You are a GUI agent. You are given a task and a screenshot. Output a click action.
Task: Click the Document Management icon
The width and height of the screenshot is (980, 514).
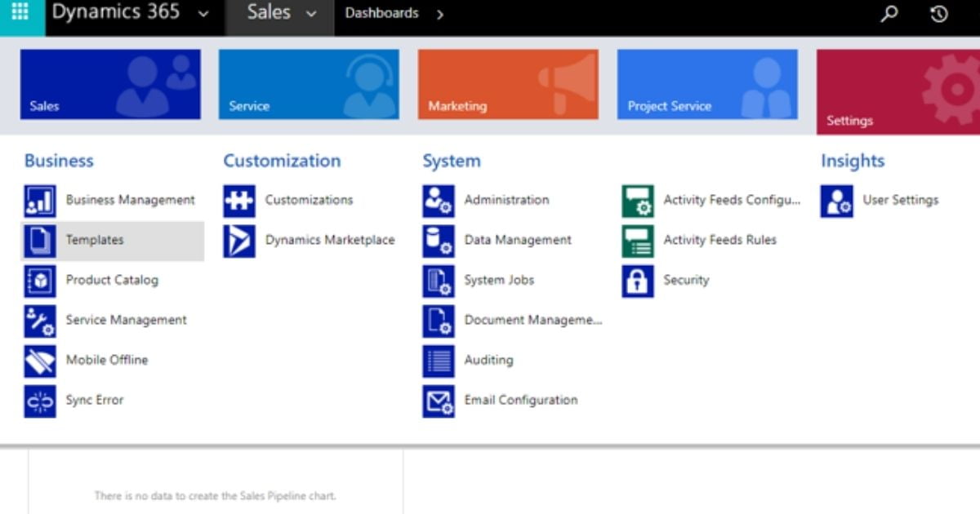tap(439, 321)
